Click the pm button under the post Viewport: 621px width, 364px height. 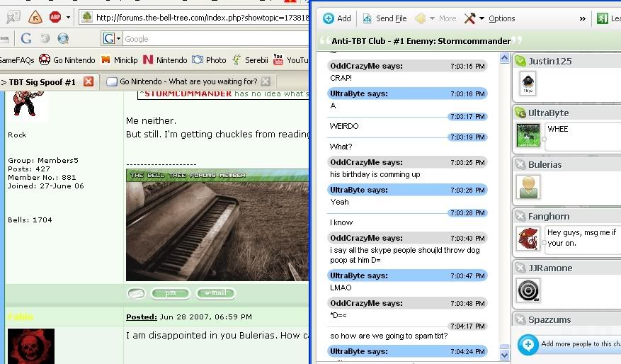[170, 293]
